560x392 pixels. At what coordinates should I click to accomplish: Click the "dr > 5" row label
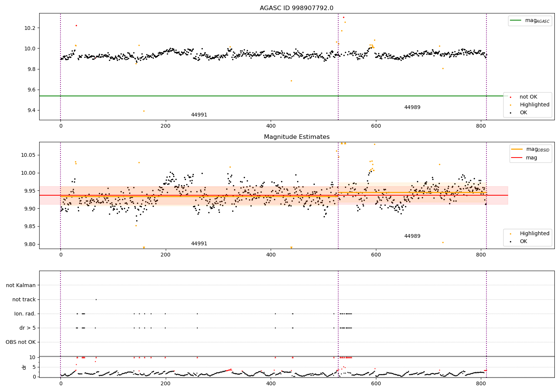pyautogui.click(x=28, y=328)
